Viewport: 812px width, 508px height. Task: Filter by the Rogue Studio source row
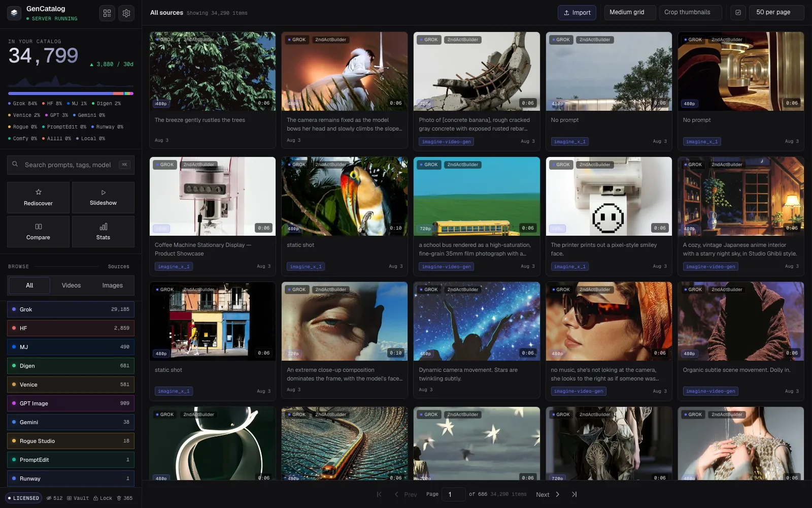pyautogui.click(x=71, y=441)
